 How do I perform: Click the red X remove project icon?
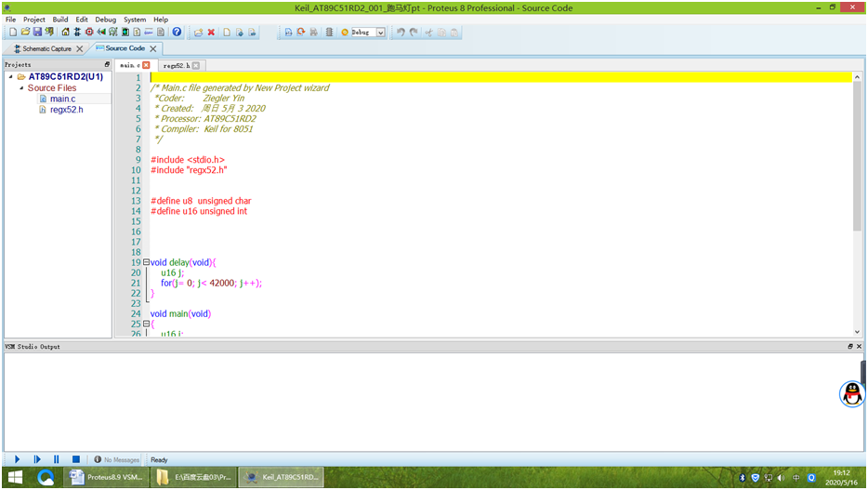point(211,33)
